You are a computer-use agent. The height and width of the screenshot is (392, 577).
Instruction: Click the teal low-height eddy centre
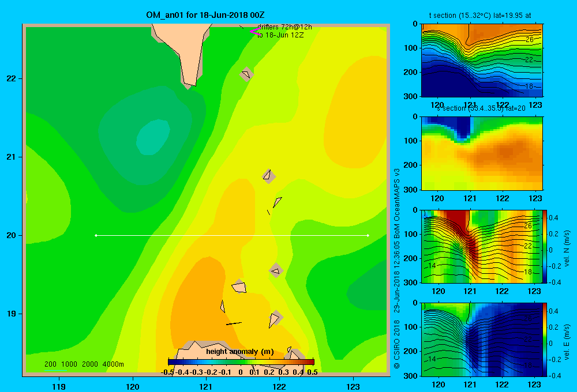(x=153, y=137)
